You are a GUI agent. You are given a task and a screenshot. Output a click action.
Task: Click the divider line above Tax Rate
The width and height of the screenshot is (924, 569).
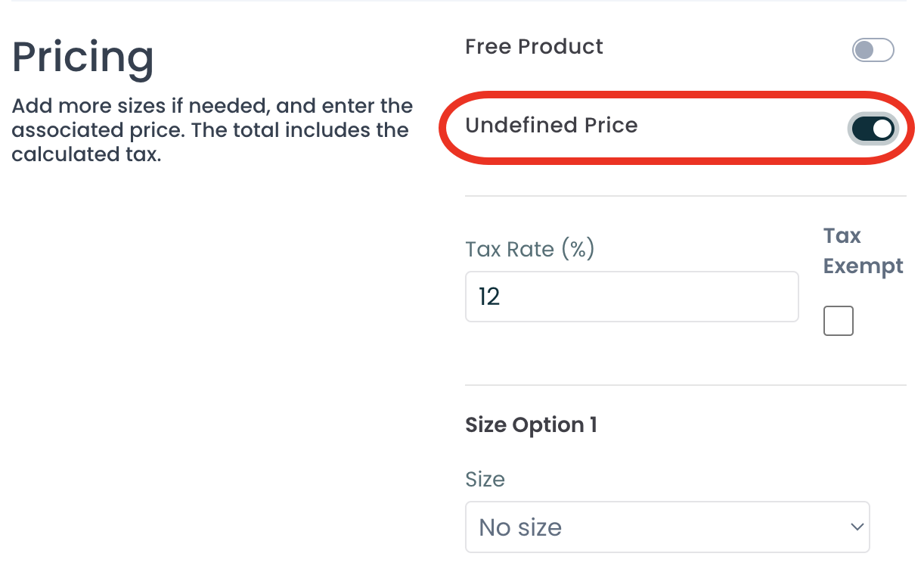684,197
